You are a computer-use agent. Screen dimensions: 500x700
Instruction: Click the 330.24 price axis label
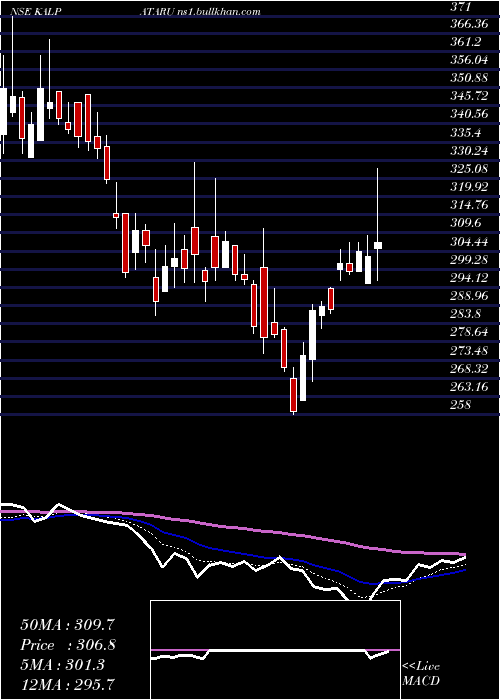(470, 151)
